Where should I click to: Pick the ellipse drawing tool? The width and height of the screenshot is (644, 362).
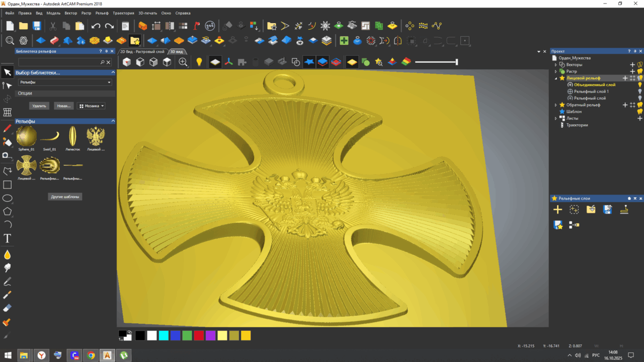(x=8, y=198)
